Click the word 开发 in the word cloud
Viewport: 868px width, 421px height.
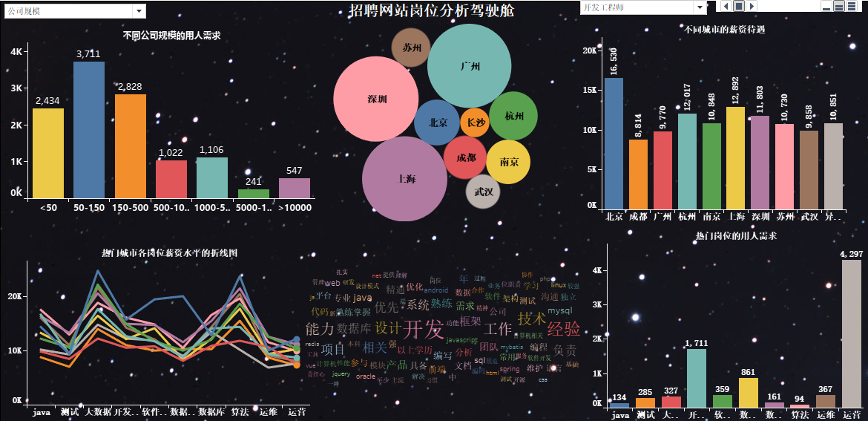point(424,328)
